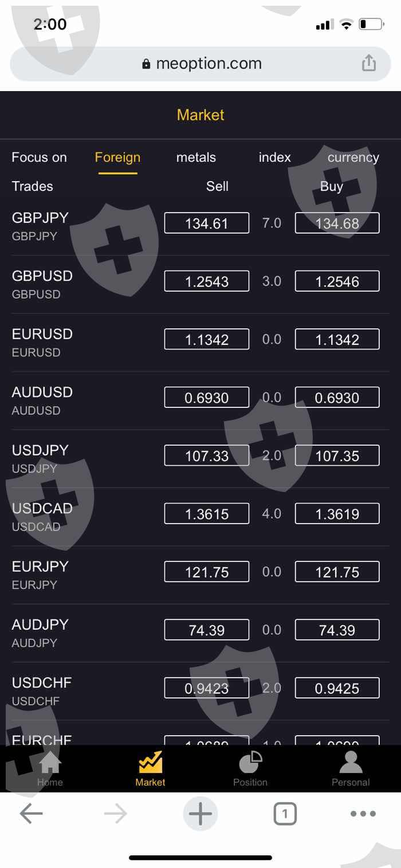Switch to the currency tab
The height and width of the screenshot is (868, 401).
(353, 158)
